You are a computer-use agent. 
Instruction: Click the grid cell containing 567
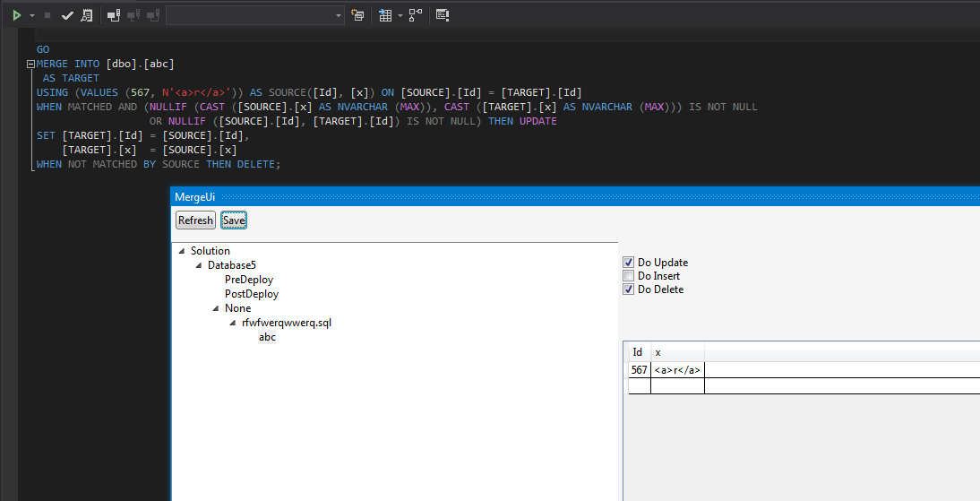639,370
